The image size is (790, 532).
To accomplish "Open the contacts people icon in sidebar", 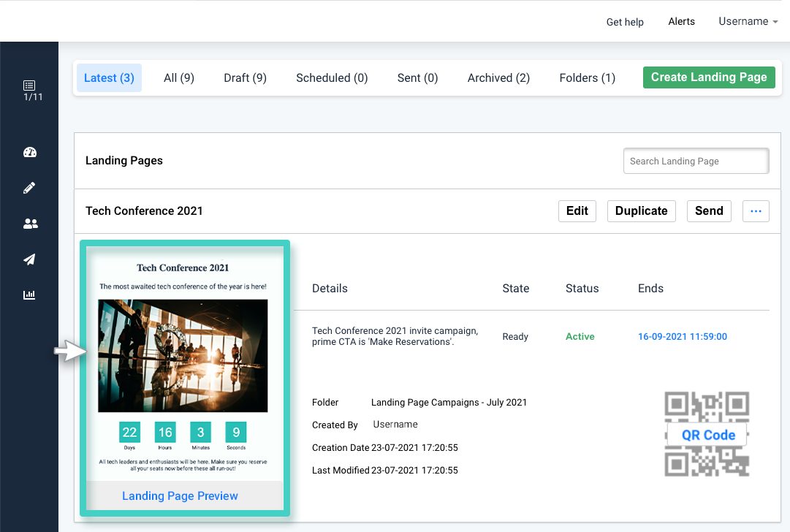I will click(30, 224).
